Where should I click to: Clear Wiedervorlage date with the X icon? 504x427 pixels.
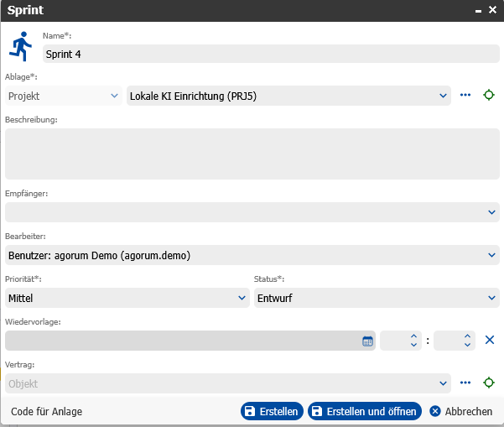(x=489, y=340)
